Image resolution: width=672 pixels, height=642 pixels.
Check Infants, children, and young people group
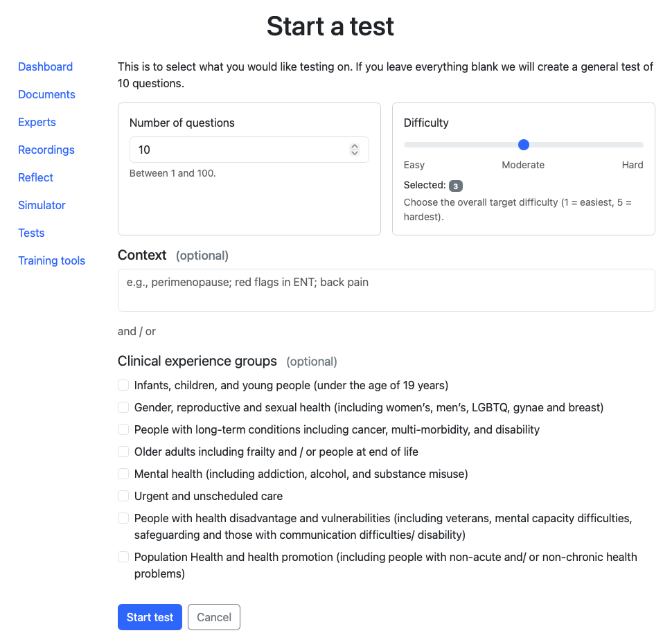[123, 385]
